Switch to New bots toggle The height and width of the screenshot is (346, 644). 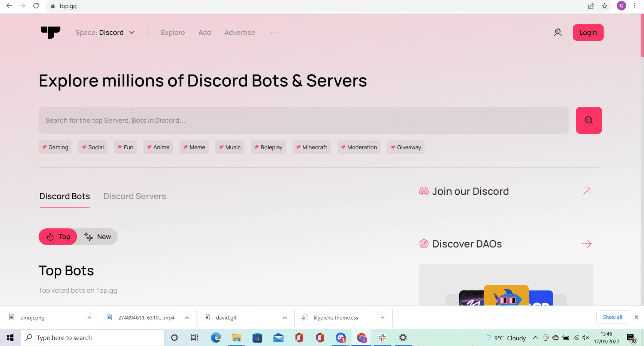98,237
